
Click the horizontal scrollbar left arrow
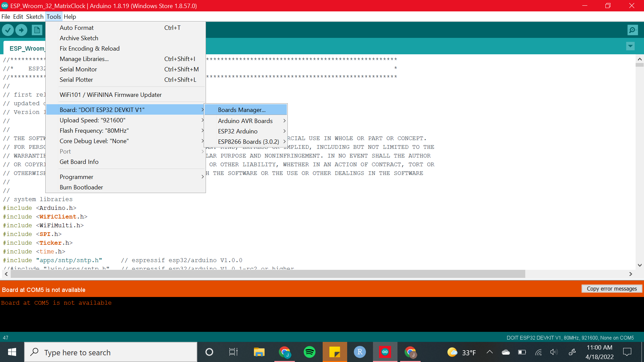tap(6, 274)
